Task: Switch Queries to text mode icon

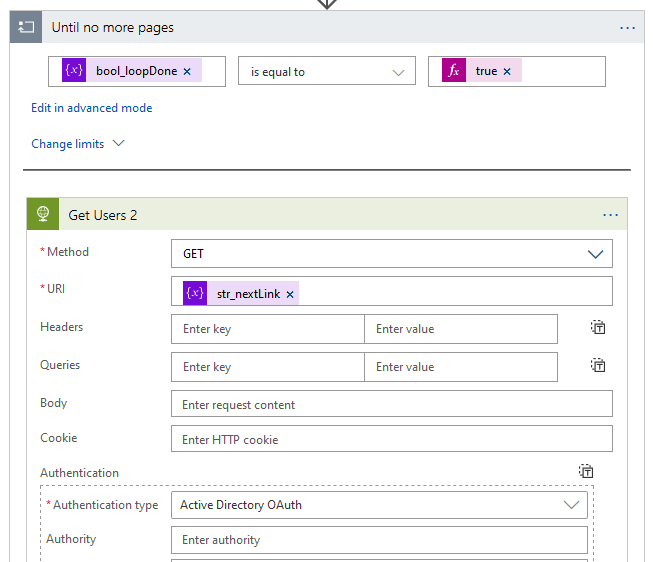Action: tap(598, 366)
